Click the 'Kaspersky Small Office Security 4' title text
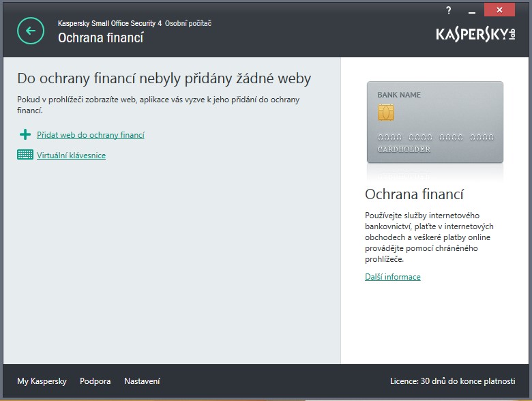 [110, 23]
